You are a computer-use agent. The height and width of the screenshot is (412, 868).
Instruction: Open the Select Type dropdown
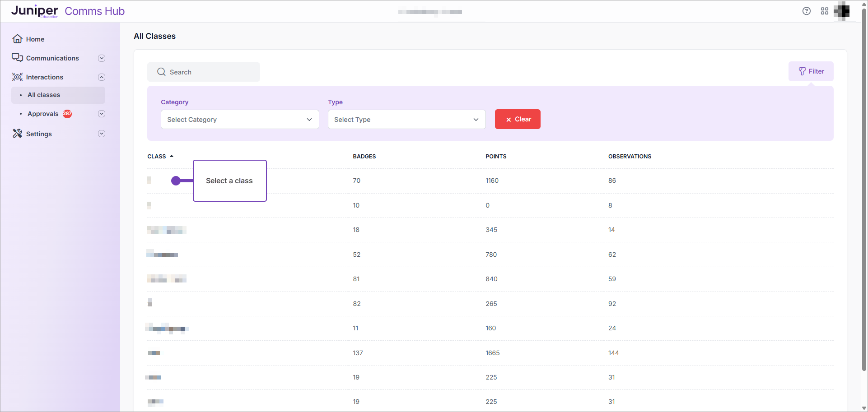pyautogui.click(x=406, y=119)
